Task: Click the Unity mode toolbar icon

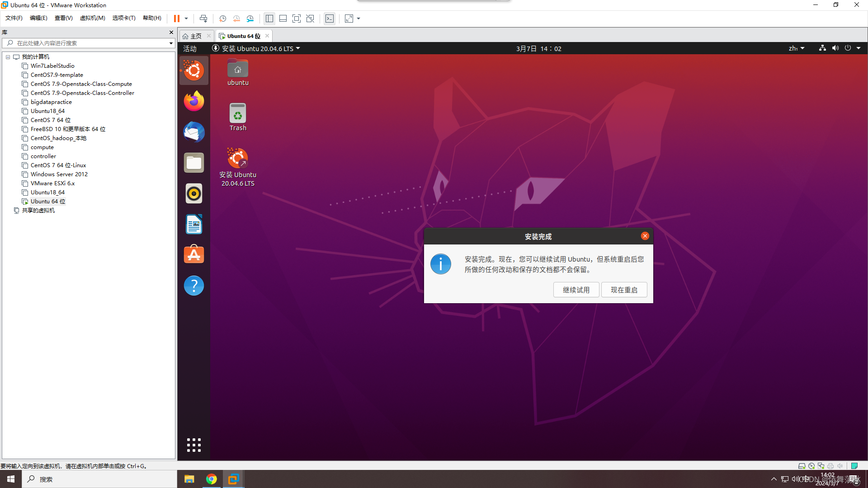Action: tap(310, 19)
